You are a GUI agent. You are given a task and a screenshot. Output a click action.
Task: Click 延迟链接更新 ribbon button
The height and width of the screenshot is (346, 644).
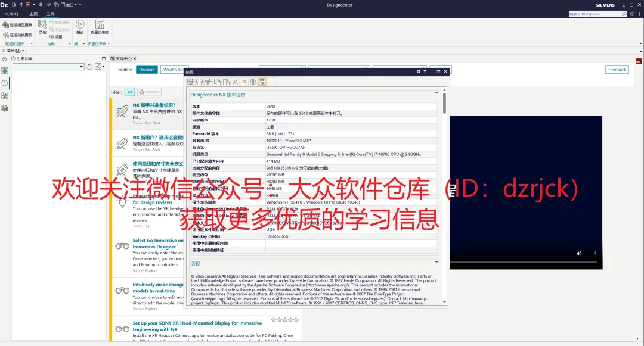(x=17, y=35)
